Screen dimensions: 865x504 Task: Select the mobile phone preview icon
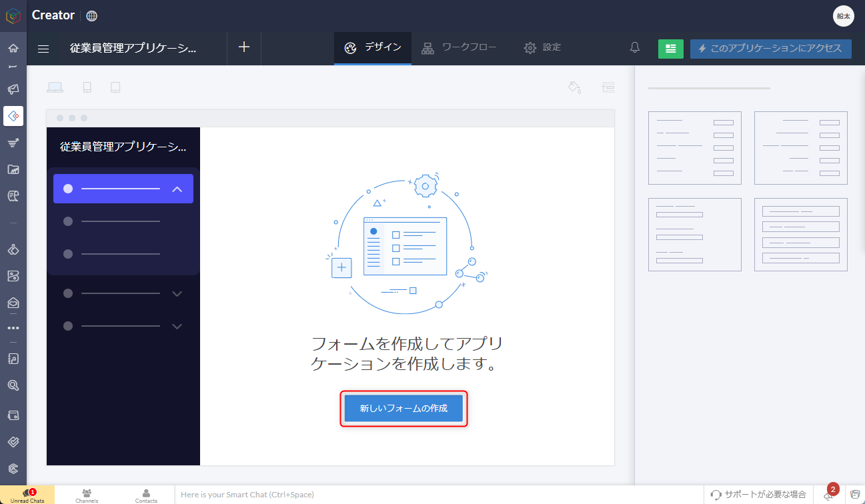coord(87,87)
